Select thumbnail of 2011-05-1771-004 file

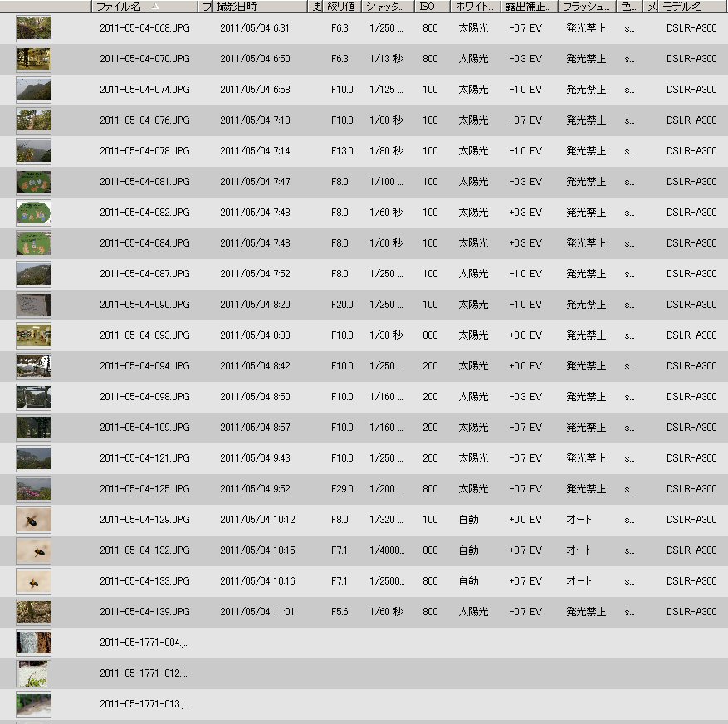[33, 643]
